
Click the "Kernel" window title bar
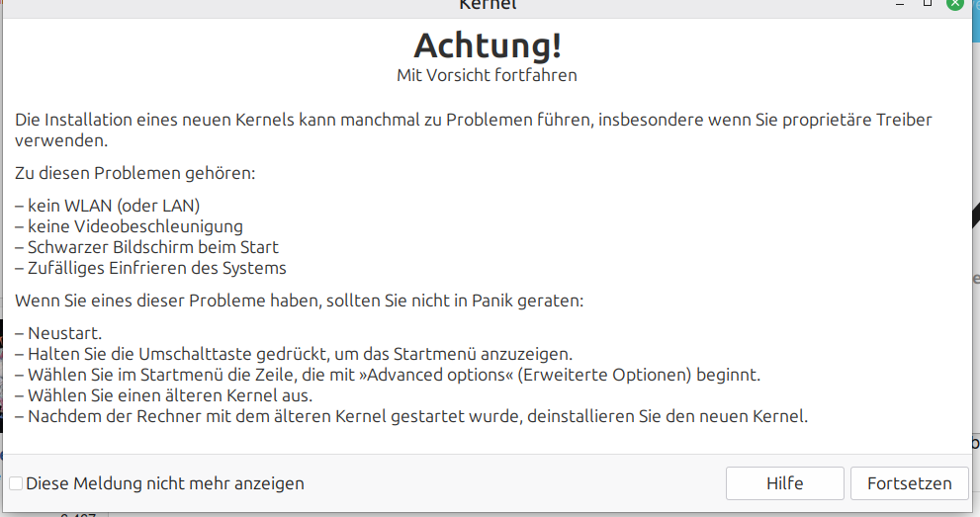488,5
